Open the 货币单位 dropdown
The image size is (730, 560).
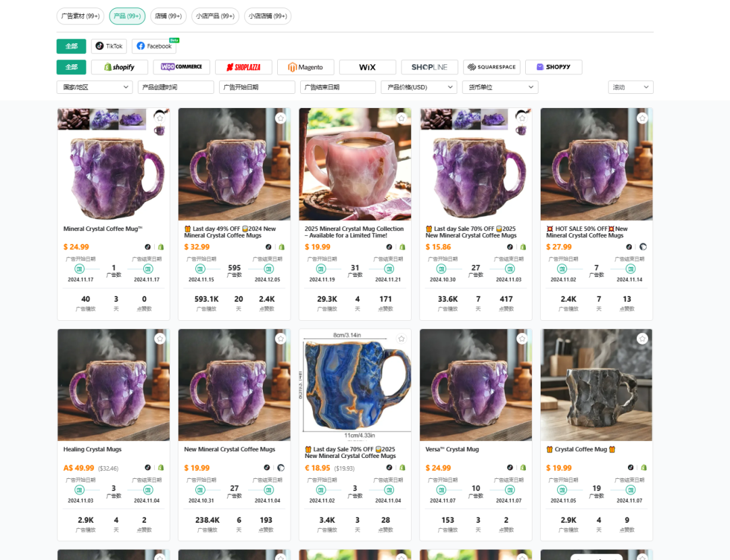(500, 87)
